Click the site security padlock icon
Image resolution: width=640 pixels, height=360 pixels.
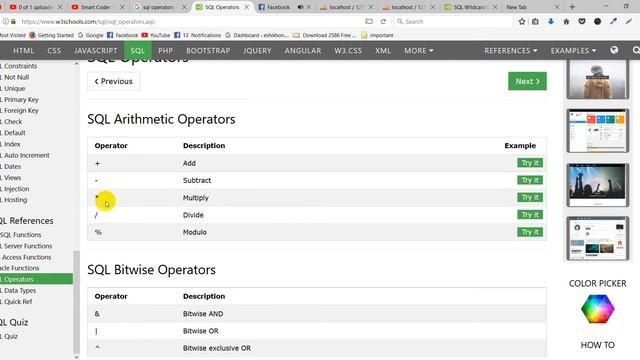pos(13,22)
